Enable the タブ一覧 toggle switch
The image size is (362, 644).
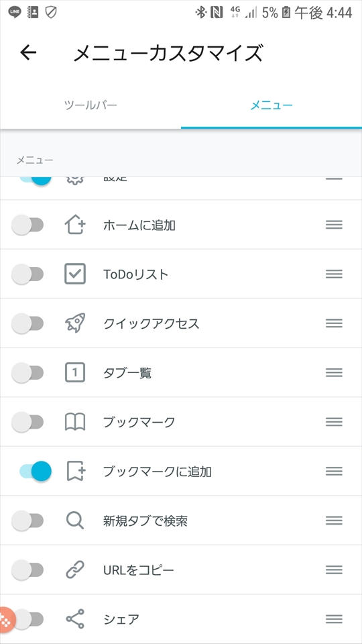coord(27,373)
